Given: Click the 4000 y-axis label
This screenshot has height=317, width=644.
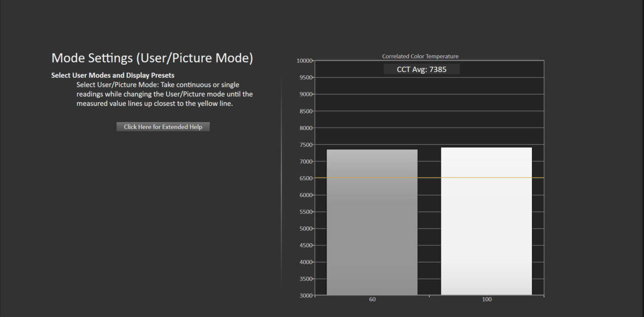Looking at the screenshot, I should tap(306, 262).
